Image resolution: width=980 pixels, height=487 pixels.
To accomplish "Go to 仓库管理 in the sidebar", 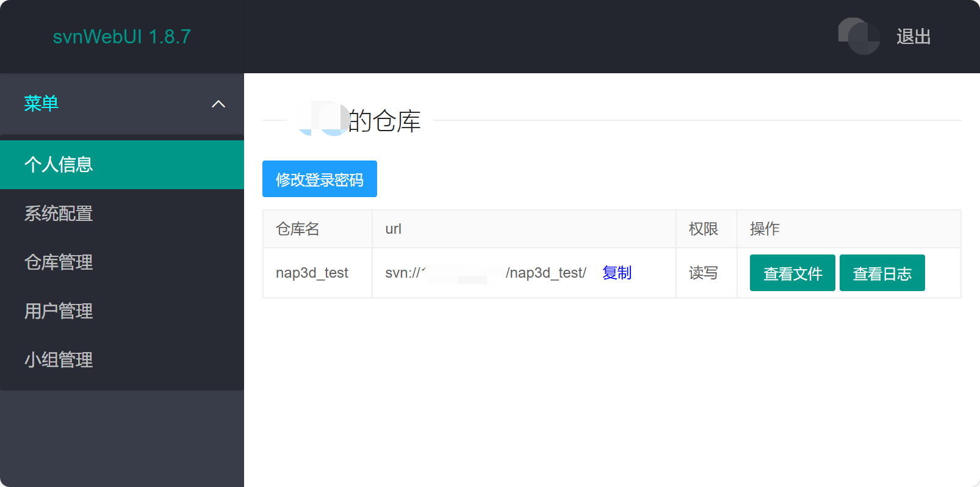I will [x=59, y=262].
